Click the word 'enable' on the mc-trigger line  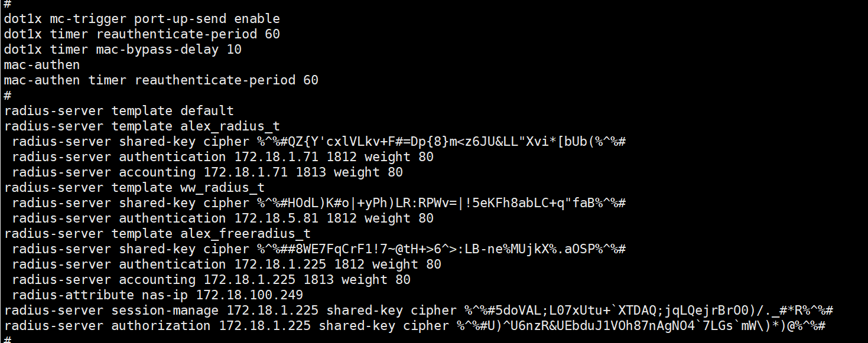[257, 19]
